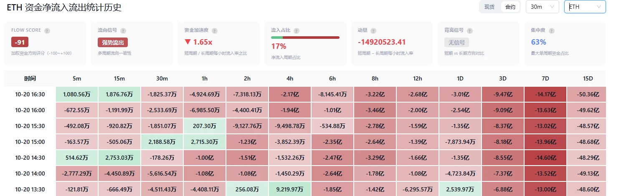Click the 9,219.97万 cell
Viewport: 644px width, 196px height.
[x=290, y=189]
